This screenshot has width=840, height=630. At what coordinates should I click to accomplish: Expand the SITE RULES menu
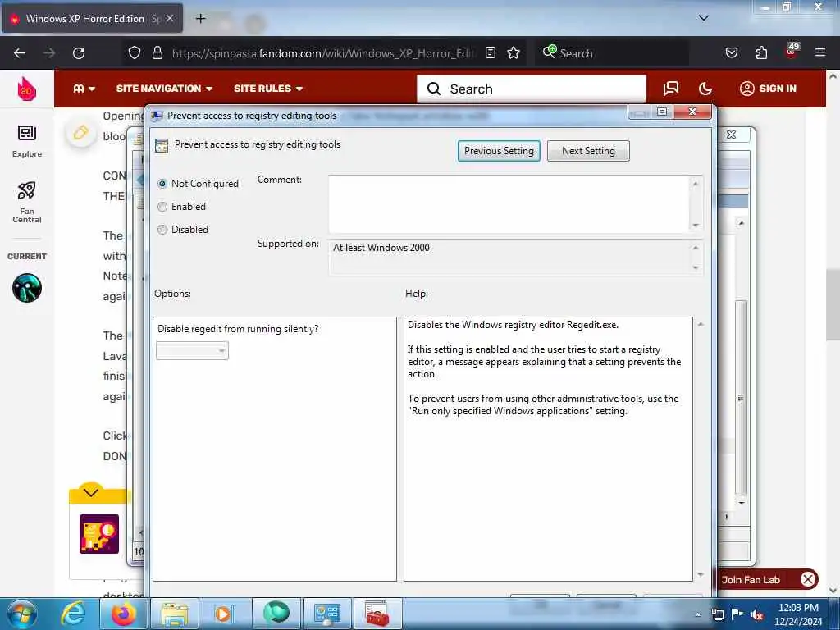tap(268, 89)
